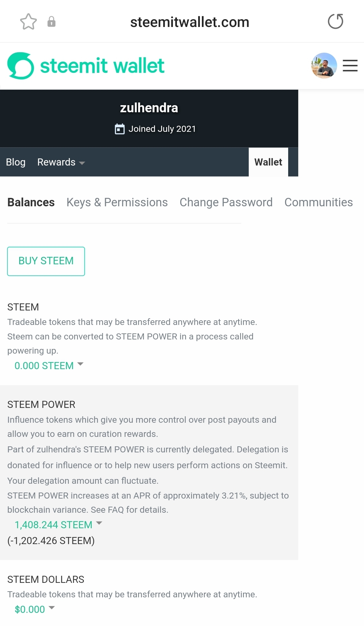Expand the Rewards dropdown
The width and height of the screenshot is (364, 626).
point(61,162)
